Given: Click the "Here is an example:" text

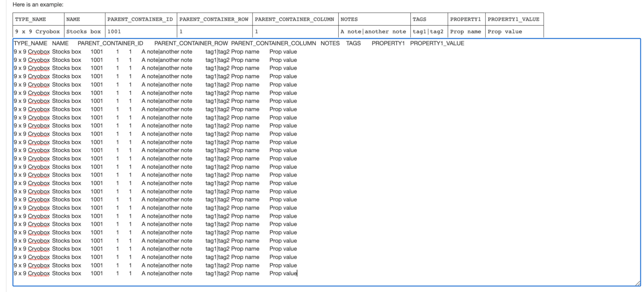Looking at the screenshot, I should pos(38,5).
